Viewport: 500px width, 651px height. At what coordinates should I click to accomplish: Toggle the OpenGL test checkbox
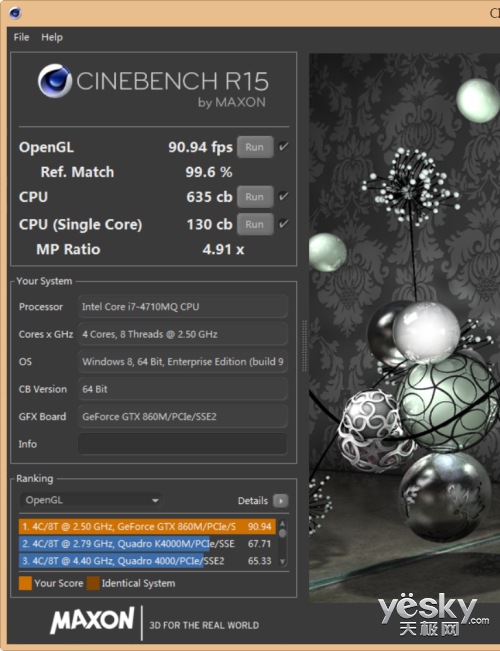point(284,147)
